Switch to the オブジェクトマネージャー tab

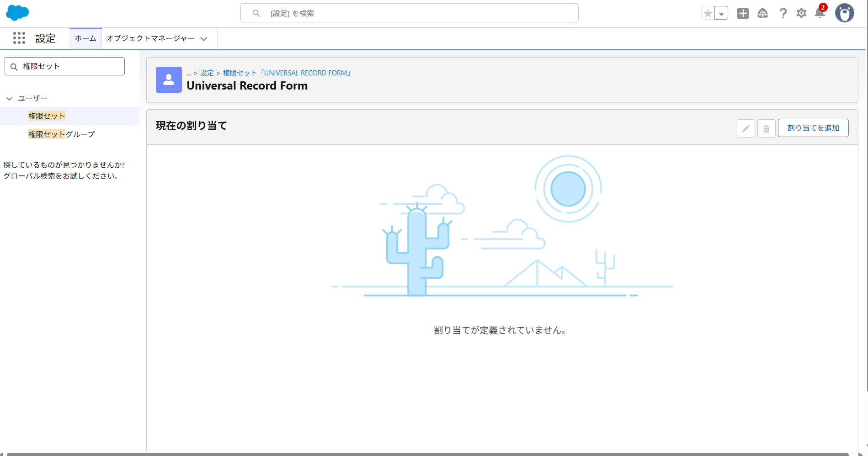coord(149,39)
